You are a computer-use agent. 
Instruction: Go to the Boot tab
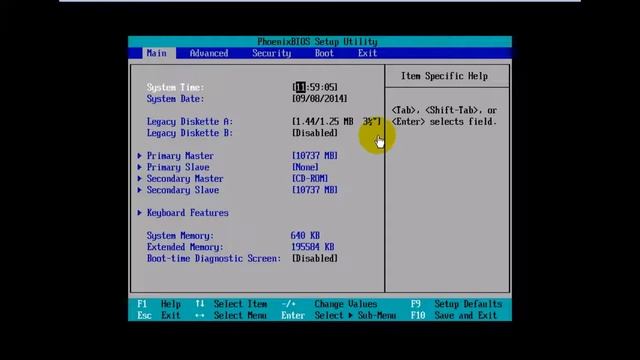[x=324, y=53]
